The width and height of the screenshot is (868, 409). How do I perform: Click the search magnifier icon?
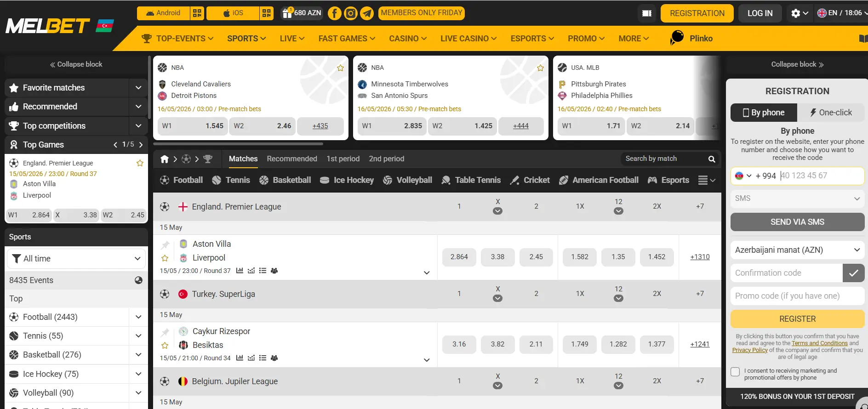click(712, 159)
